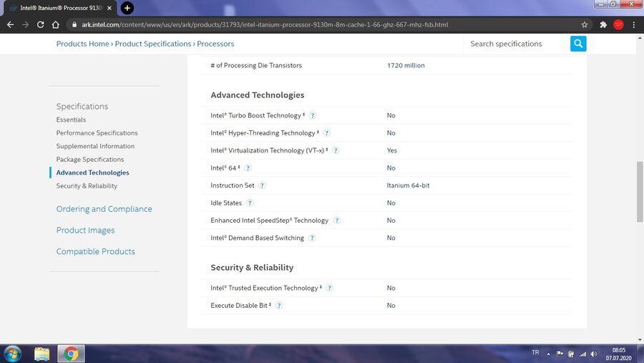Click the browser home icon
The width and height of the screenshot is (644, 363).
(55, 24)
